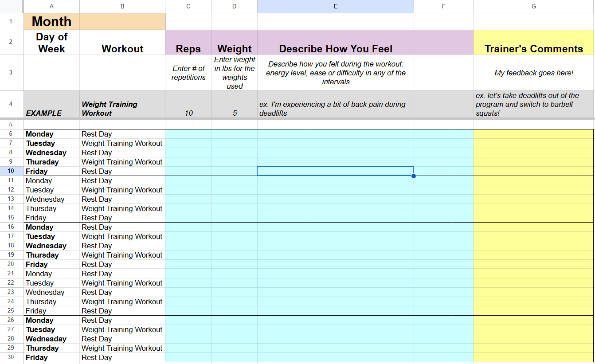Click the "Trainer's Comments" heading cell
This screenshot has width=595, height=364.
[534, 43]
